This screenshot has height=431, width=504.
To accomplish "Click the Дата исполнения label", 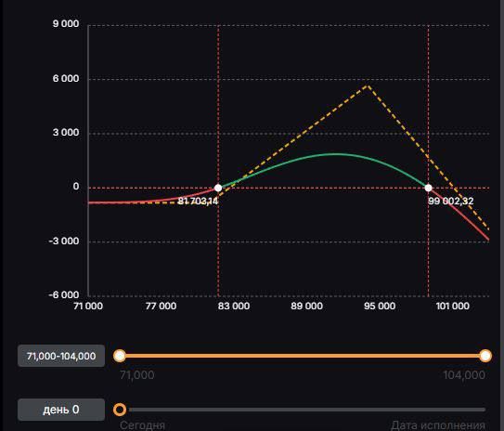I will coord(438,425).
